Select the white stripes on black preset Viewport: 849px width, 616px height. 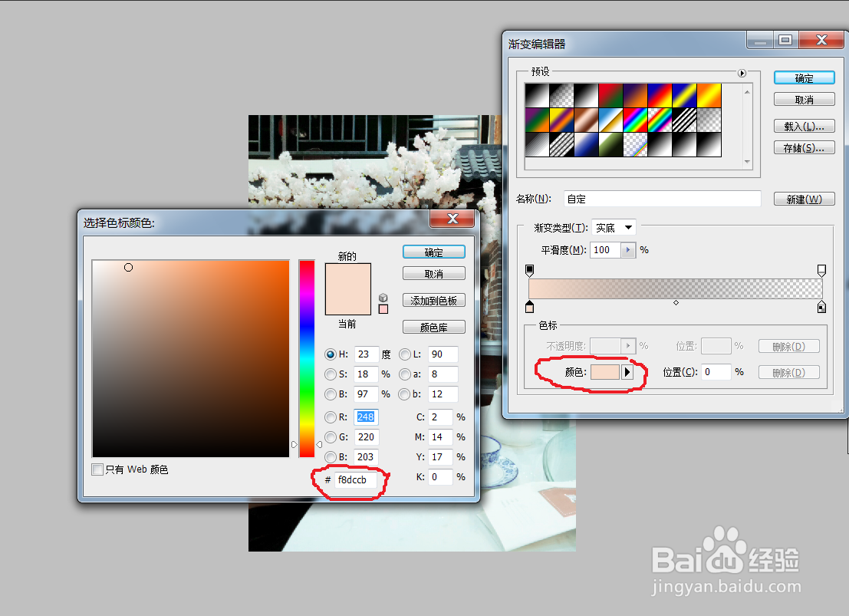click(684, 120)
